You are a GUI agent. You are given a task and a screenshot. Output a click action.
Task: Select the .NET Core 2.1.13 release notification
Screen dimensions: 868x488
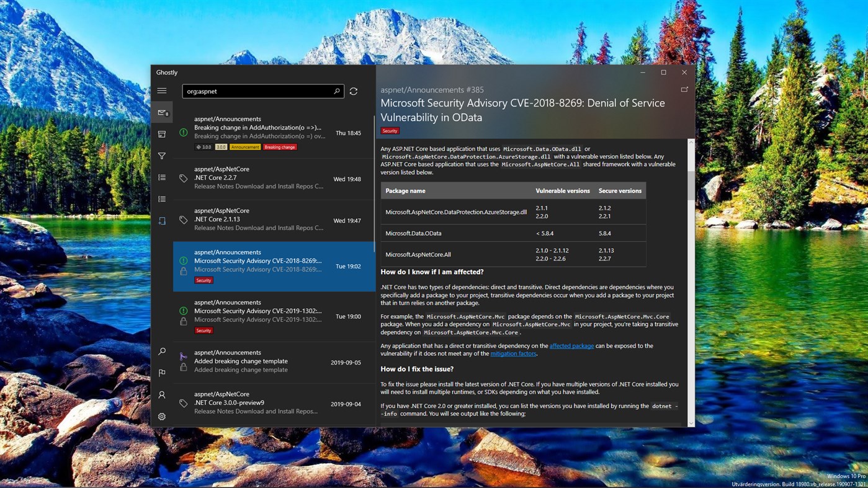click(273, 220)
